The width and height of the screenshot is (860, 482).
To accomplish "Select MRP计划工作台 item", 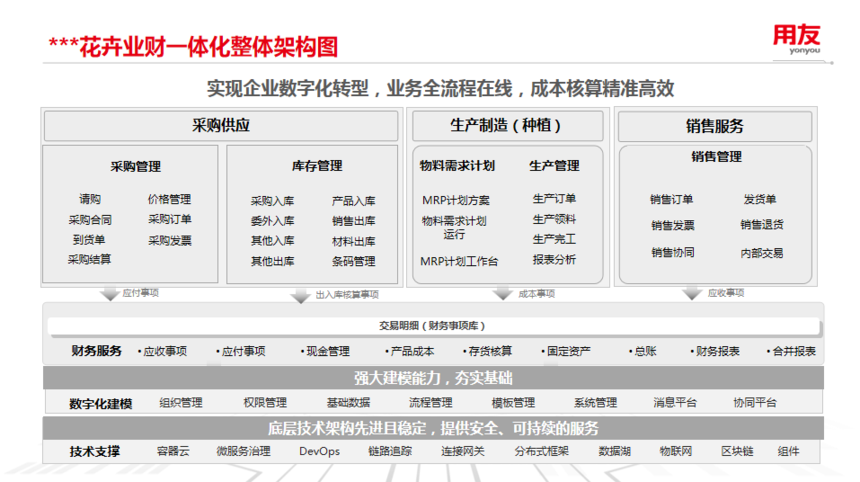I will pos(459,262).
